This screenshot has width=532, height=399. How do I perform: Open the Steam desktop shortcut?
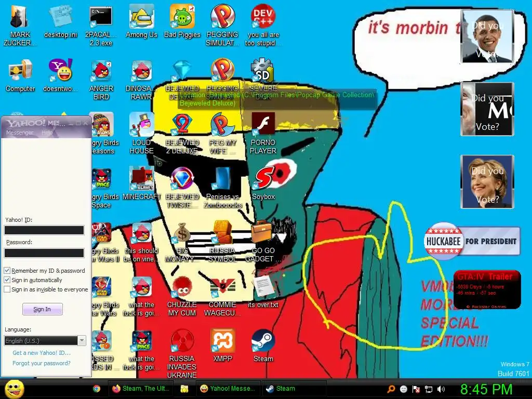pos(263,345)
